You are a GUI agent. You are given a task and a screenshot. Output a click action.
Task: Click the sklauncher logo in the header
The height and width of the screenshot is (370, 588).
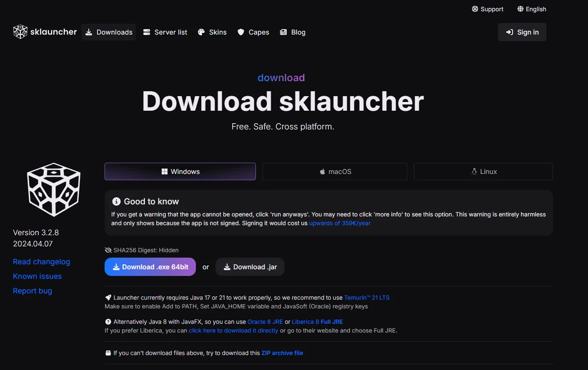click(x=45, y=32)
